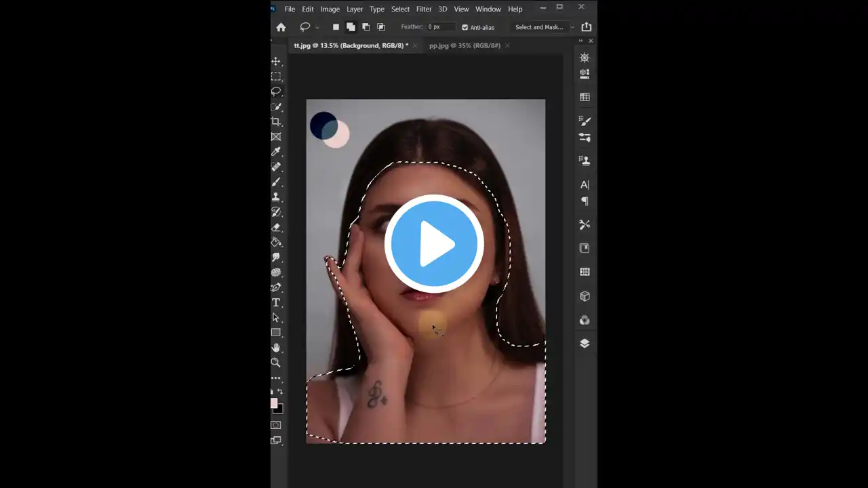Enable Add to selection mode

click(x=351, y=27)
